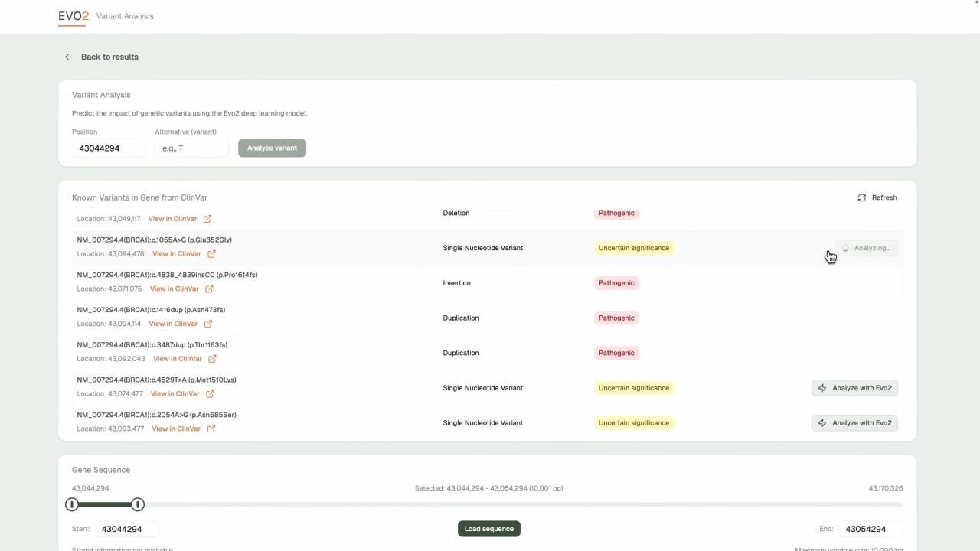Click Duplication type in p.Asn473fs row
This screenshot has height=551, width=980.
[461, 318]
